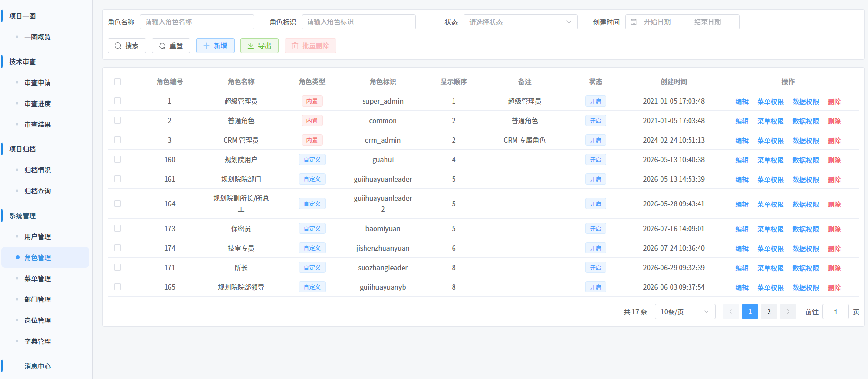Open 审查申请 menu item
Image resolution: width=868 pixels, height=379 pixels.
pos(38,83)
